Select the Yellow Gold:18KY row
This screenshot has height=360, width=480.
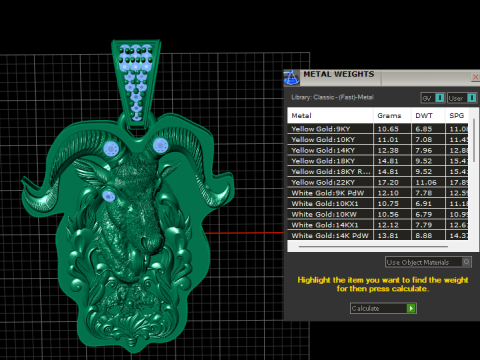(378, 161)
